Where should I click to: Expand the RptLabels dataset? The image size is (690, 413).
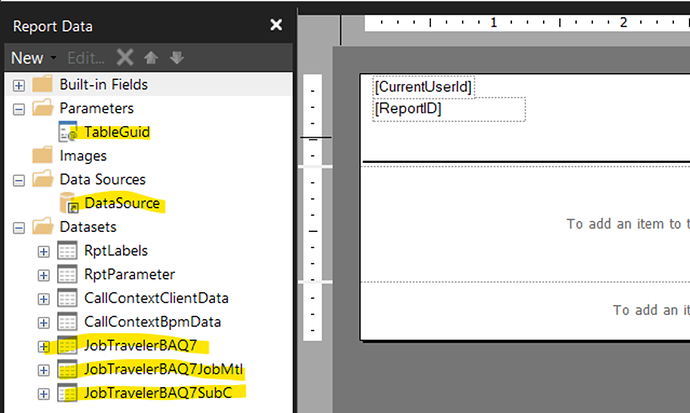tap(43, 251)
